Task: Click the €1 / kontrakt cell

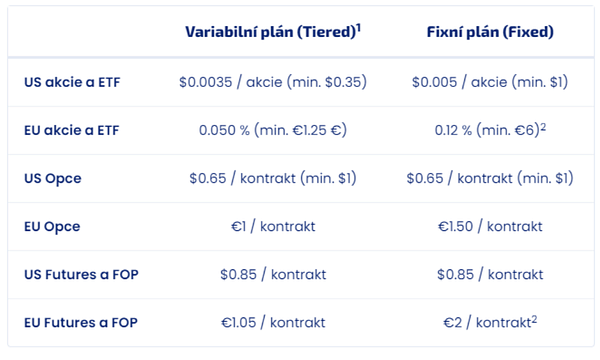Action: (x=273, y=227)
